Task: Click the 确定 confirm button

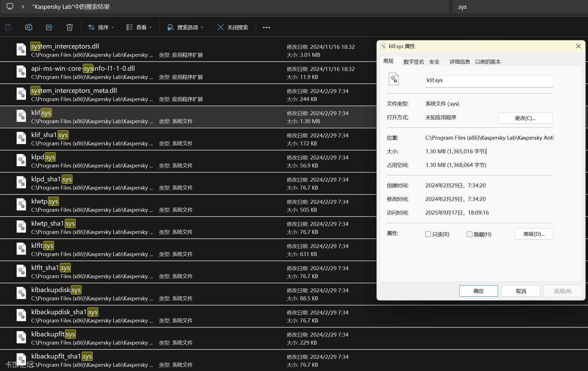Action: (x=478, y=291)
